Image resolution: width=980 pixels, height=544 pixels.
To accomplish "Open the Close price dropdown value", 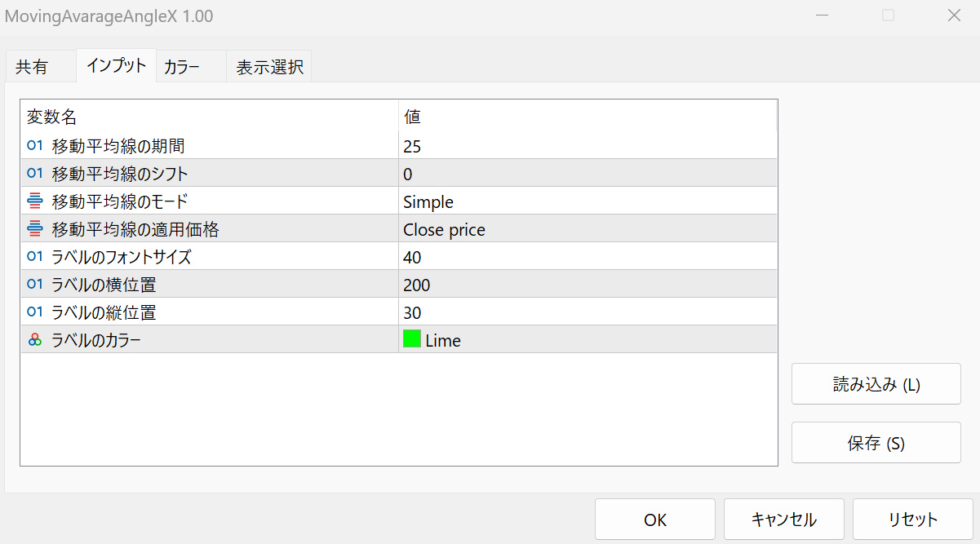I will pos(588,229).
